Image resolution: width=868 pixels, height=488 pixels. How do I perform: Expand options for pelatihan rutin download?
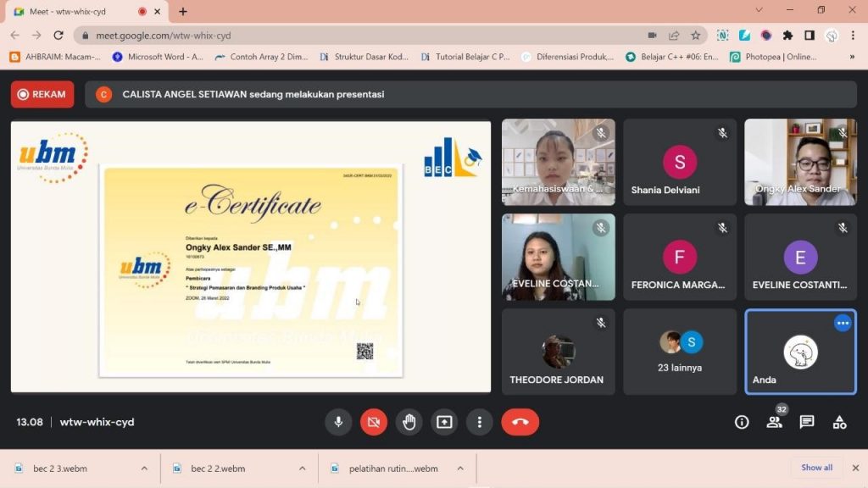pyautogui.click(x=460, y=469)
